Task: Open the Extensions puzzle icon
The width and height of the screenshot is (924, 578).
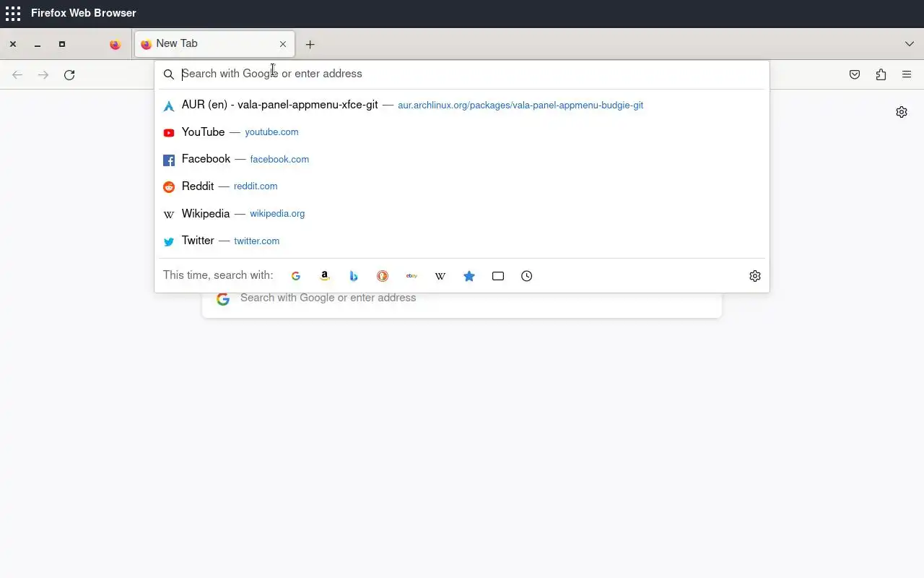Action: [x=881, y=74]
